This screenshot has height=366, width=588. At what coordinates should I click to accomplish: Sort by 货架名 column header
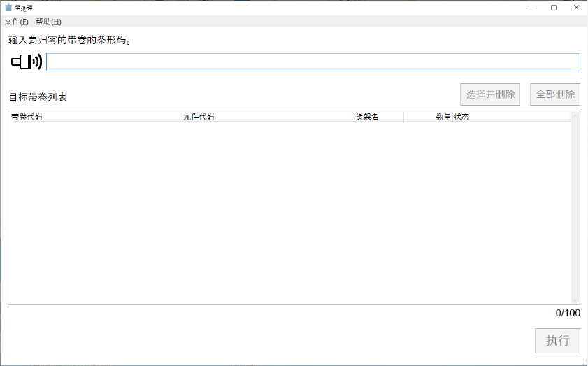(379, 117)
